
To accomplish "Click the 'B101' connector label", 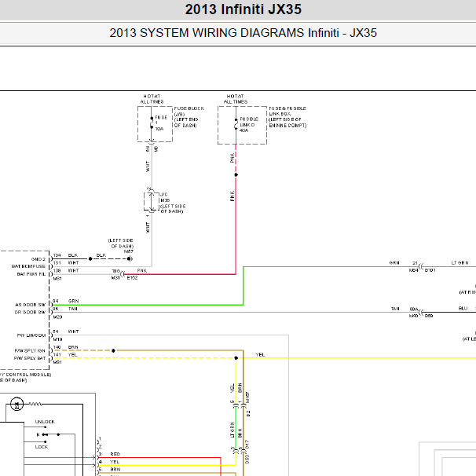I will click(430, 270).
